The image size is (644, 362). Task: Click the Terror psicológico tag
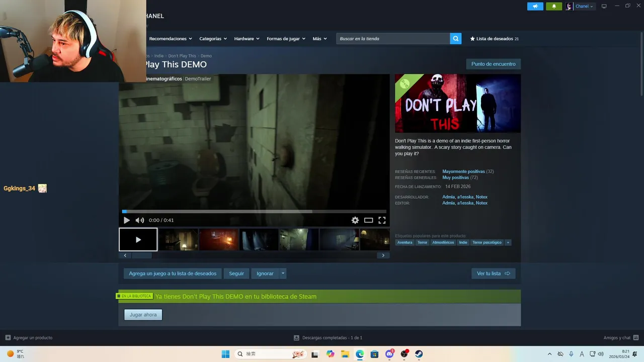pyautogui.click(x=487, y=242)
